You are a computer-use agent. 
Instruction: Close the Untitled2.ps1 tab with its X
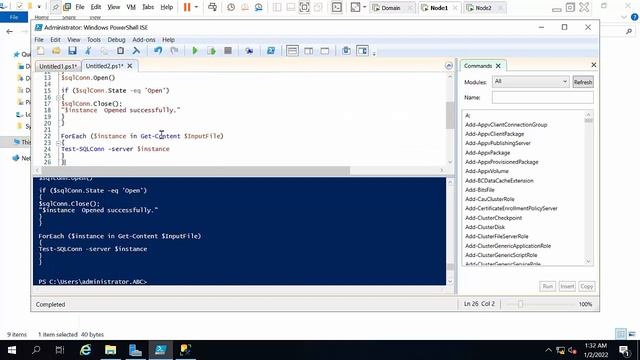(x=130, y=66)
